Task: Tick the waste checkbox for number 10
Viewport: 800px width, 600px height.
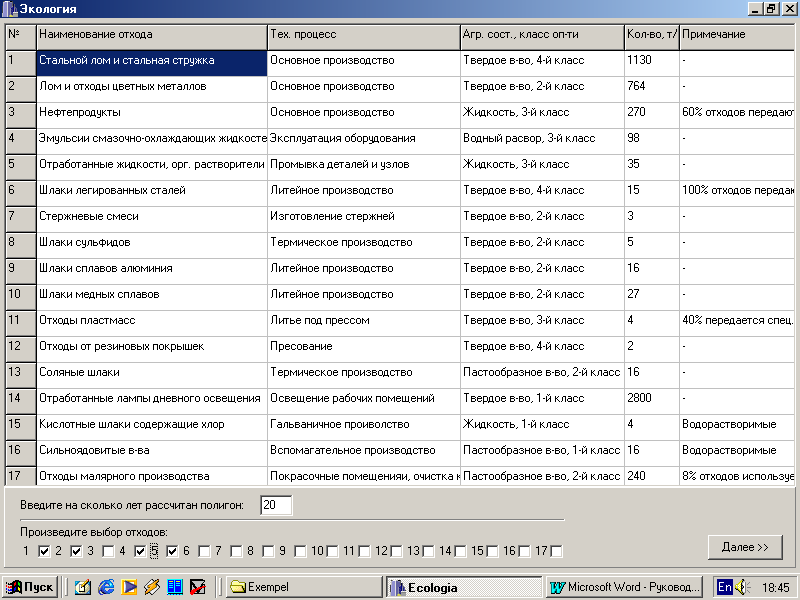Action: coord(332,551)
